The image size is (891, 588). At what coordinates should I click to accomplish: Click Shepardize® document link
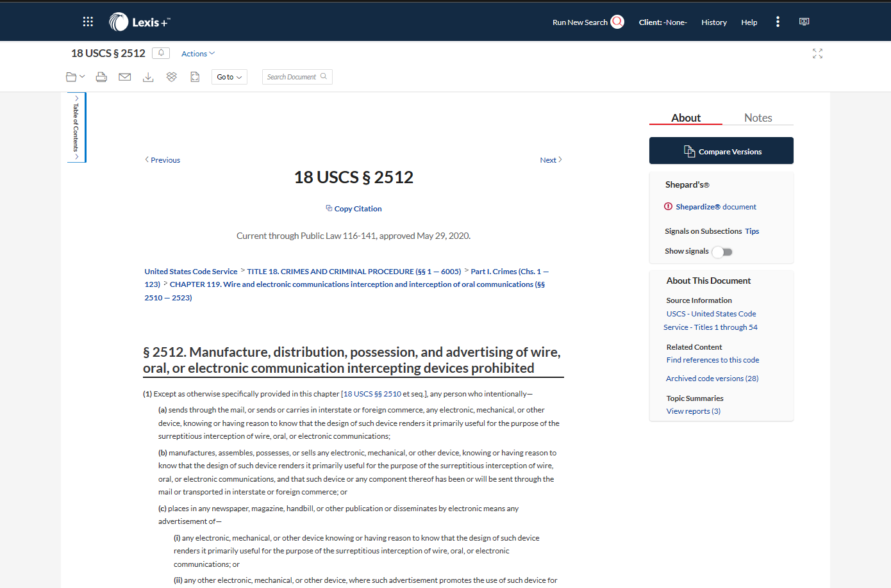click(716, 207)
